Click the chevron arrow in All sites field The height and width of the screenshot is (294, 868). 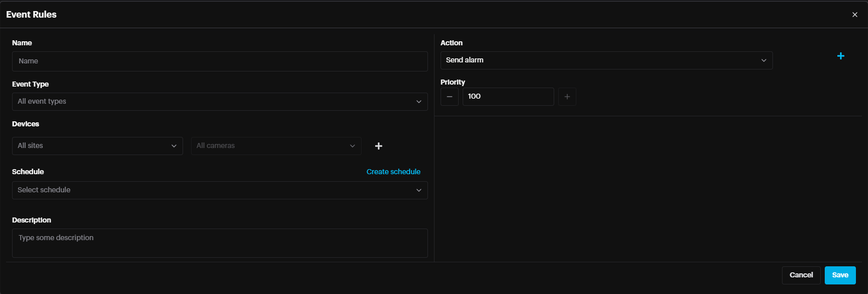click(x=173, y=146)
